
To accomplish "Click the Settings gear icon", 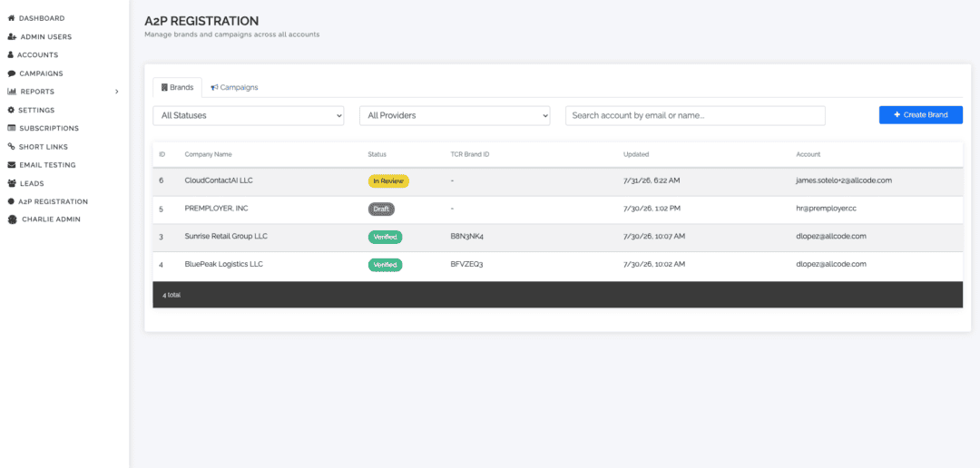I will pyautogui.click(x=11, y=110).
